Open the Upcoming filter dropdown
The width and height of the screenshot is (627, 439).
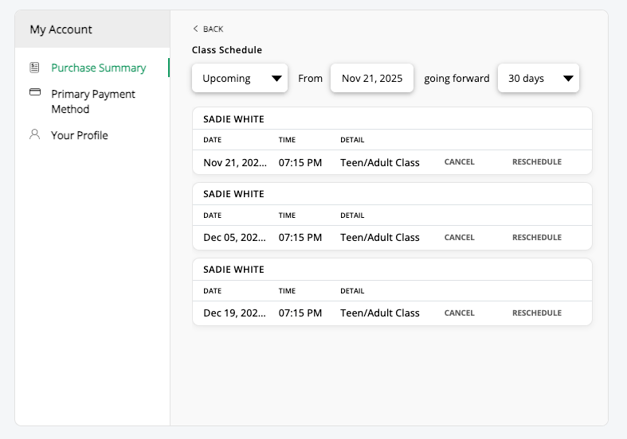coord(240,78)
